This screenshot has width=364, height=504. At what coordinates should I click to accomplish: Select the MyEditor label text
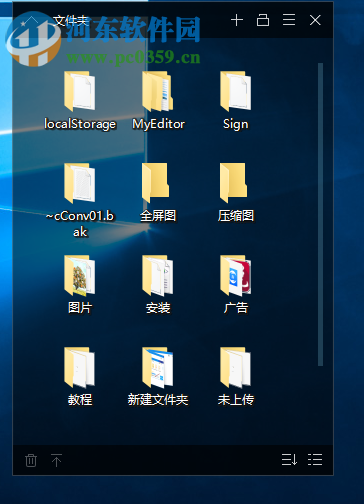point(158,124)
